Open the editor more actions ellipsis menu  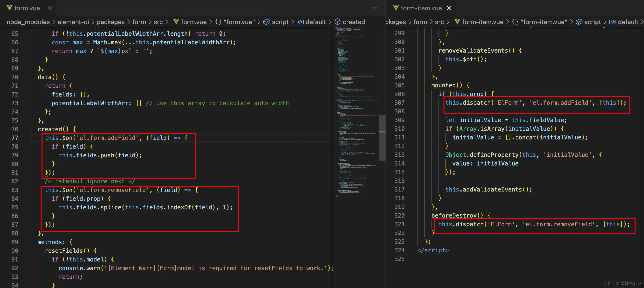(x=374, y=8)
